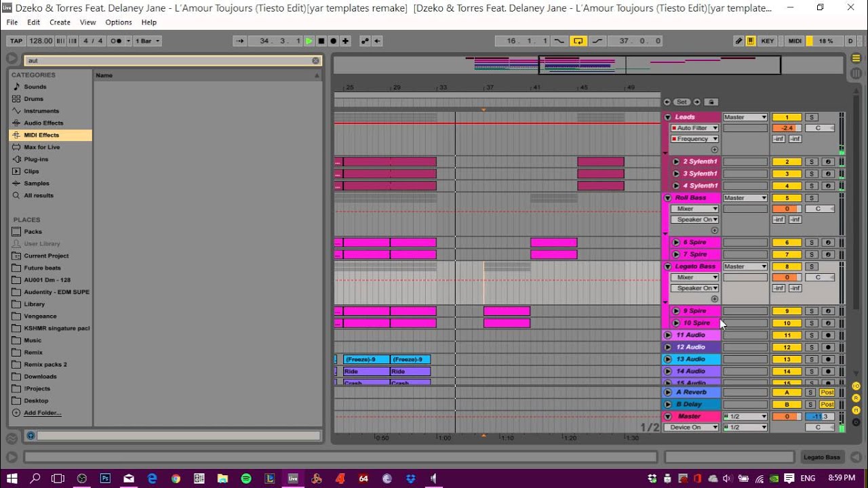This screenshot has height=488, width=868.
Task: Adjust Leads volume -2.4 slider
Action: (787, 128)
